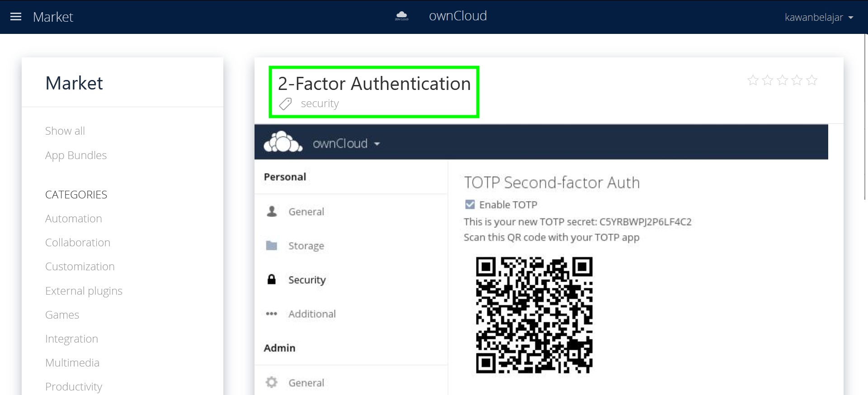Screen dimensions: 868x395
Task: Click the TOTP QR code image
Action: [534, 315]
